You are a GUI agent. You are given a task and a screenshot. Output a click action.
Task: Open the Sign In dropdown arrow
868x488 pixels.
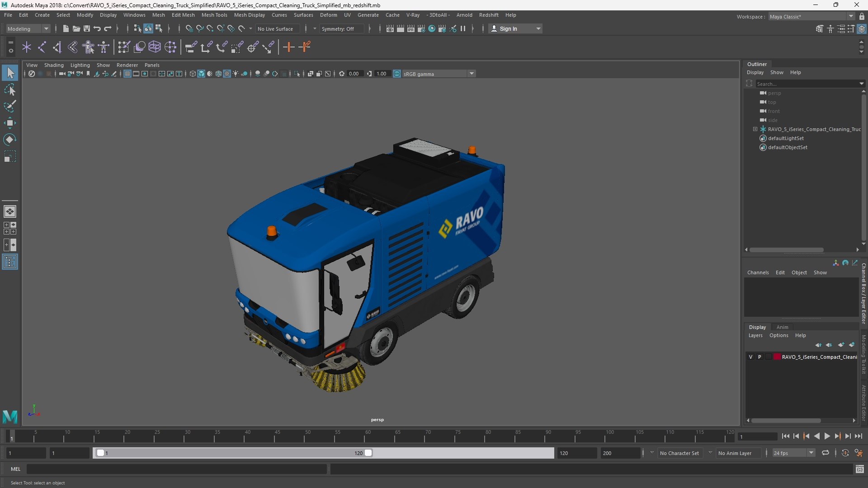click(538, 28)
